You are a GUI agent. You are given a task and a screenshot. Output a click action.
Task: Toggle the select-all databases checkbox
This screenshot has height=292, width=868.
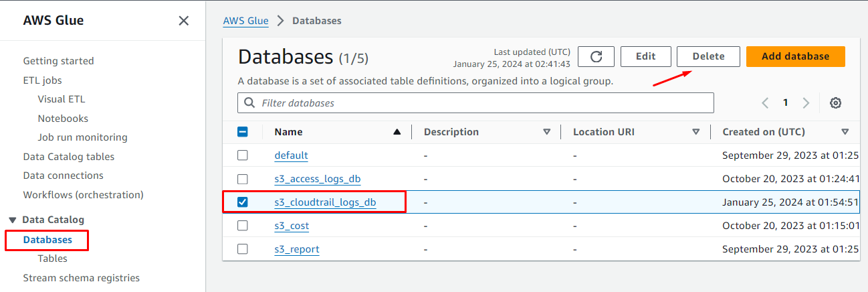tap(243, 132)
